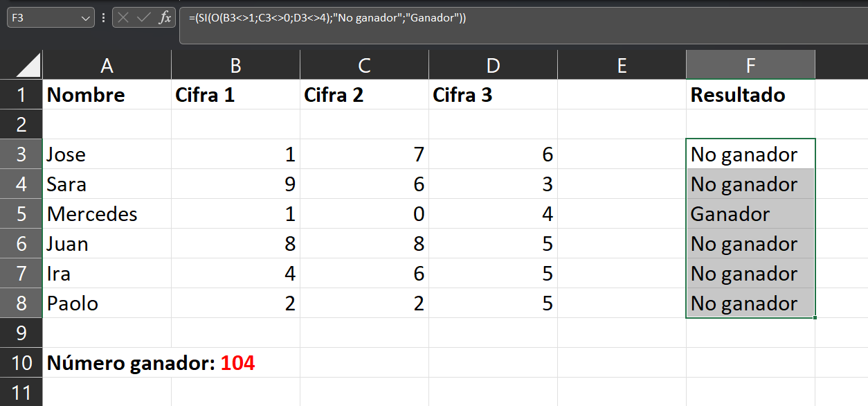Confirm formula with the checkmark icon
The height and width of the screenshot is (406, 868).
pyautogui.click(x=144, y=18)
